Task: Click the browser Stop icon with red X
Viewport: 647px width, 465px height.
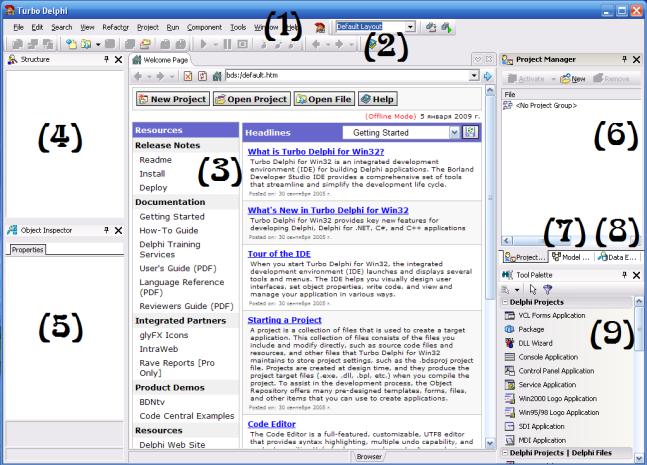Action: click(x=188, y=76)
